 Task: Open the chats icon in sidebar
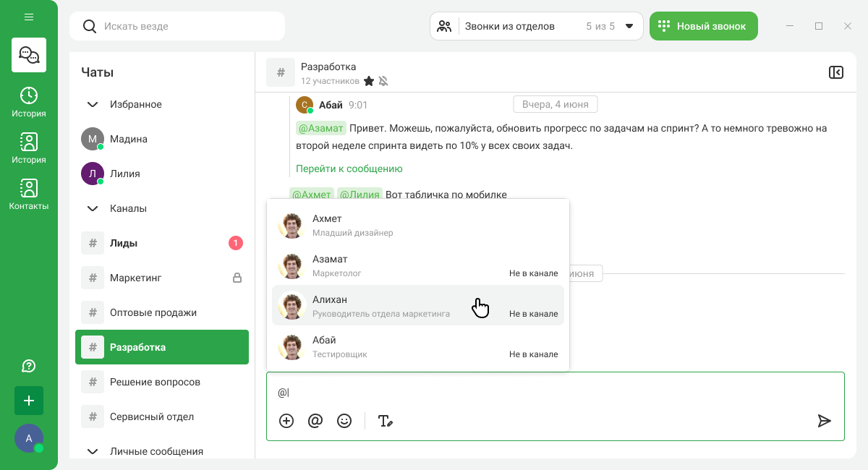29,55
